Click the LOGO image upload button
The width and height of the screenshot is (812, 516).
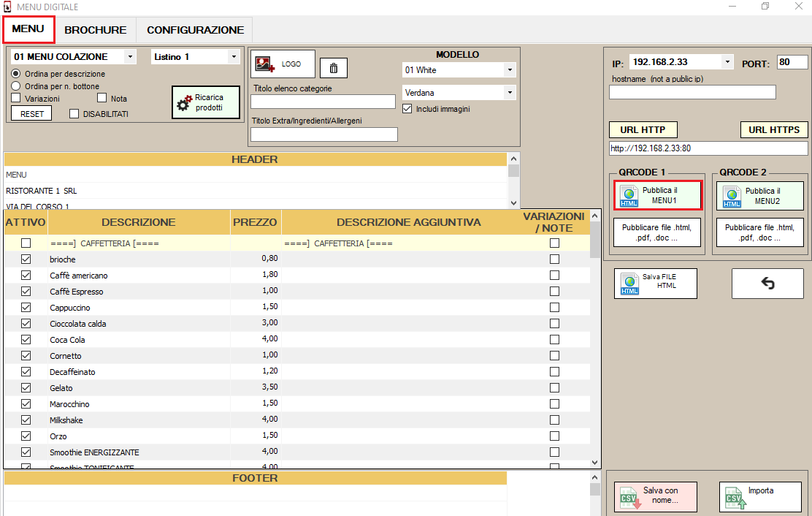pyautogui.click(x=282, y=64)
